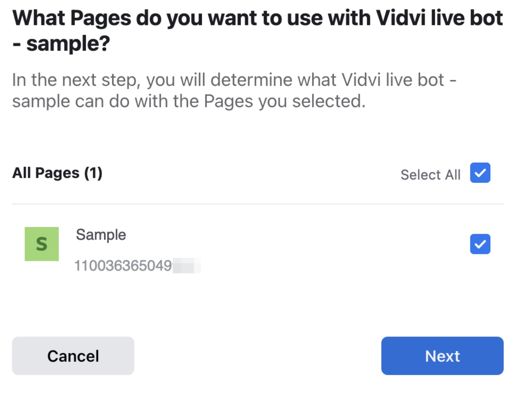Click the green S avatar for Sample
532x399 pixels.
click(x=42, y=244)
